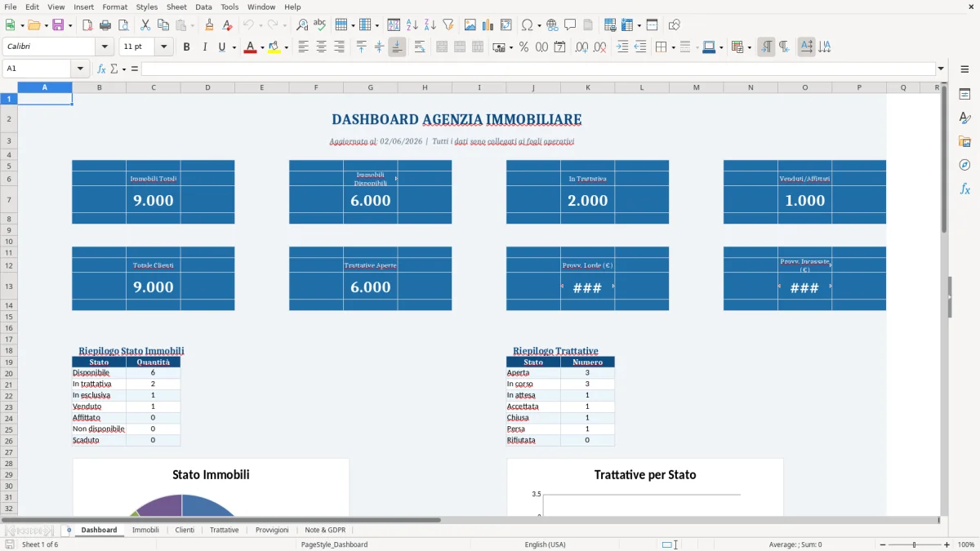The height and width of the screenshot is (551, 980).
Task: Set left-to-right text direction
Action: coord(766,47)
